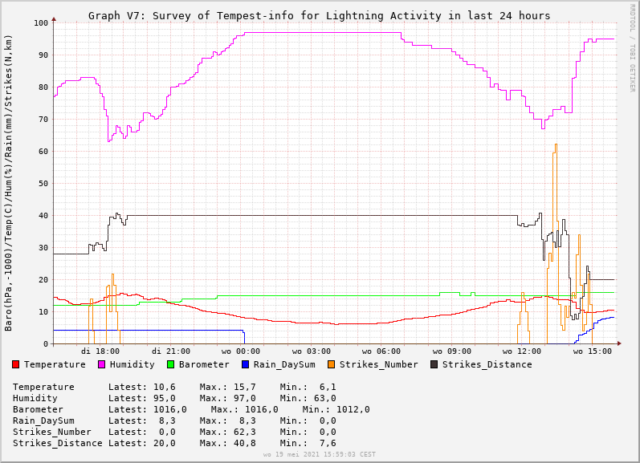The image size is (640, 463).
Task: Click Temperature latest value 10,6
Action: 164,387
